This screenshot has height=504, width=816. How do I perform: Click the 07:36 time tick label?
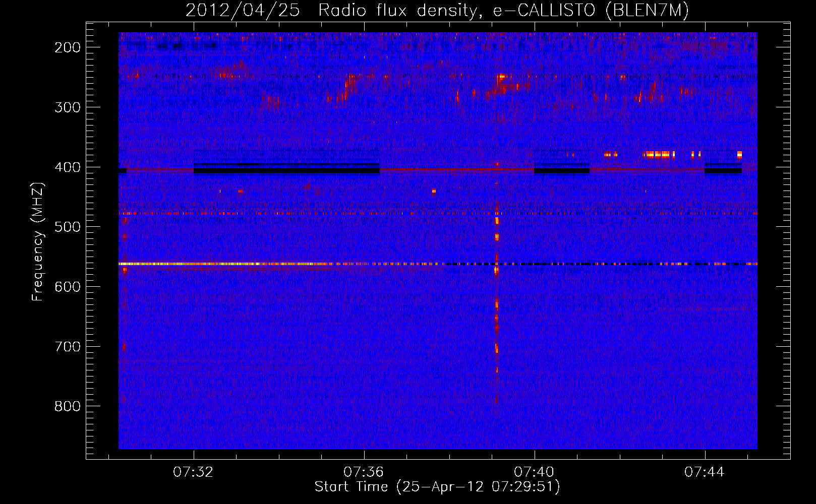364,472
